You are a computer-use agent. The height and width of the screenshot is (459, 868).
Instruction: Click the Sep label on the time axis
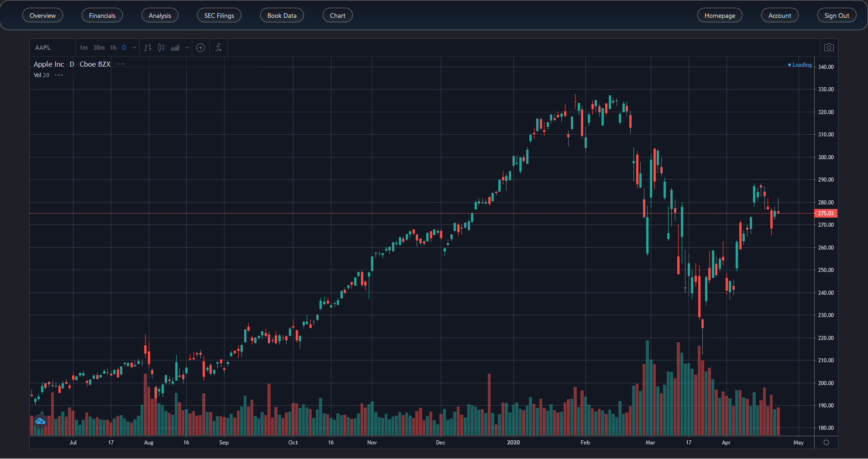pyautogui.click(x=224, y=443)
